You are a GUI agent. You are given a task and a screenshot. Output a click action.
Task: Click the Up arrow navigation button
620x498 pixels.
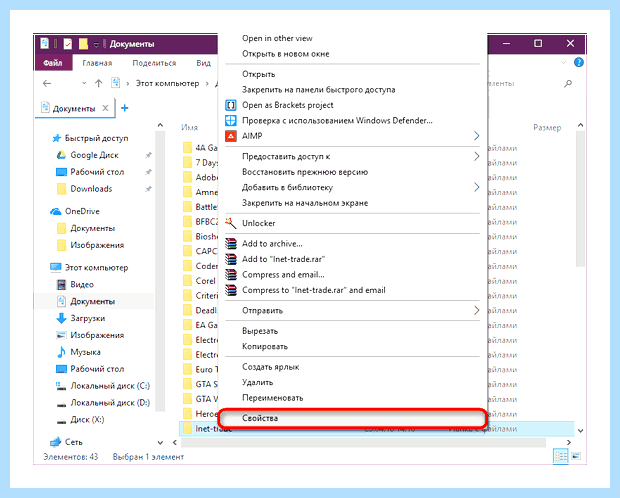(x=98, y=83)
